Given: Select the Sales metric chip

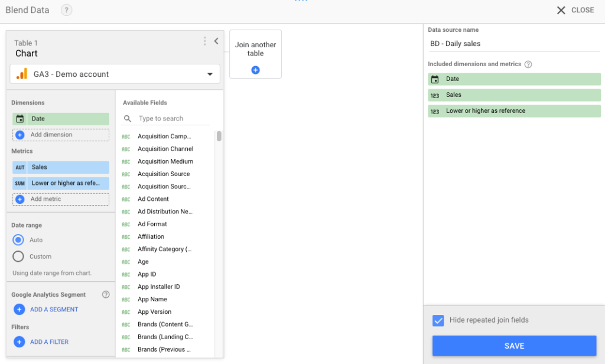Looking at the screenshot, I should [x=61, y=167].
